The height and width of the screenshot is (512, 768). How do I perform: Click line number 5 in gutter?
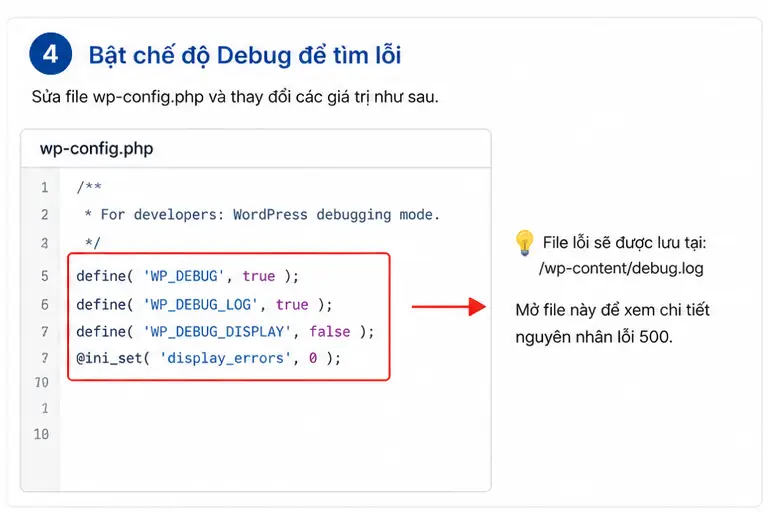coord(45,276)
